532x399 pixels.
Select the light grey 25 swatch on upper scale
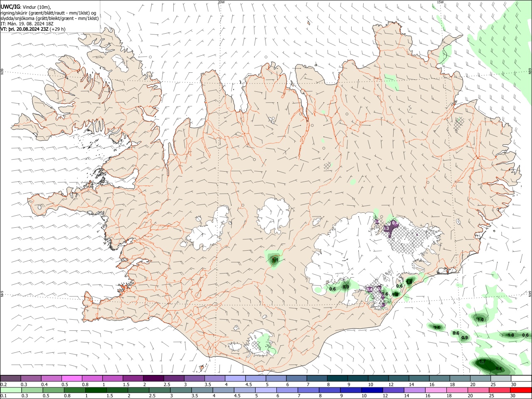(x=500, y=378)
